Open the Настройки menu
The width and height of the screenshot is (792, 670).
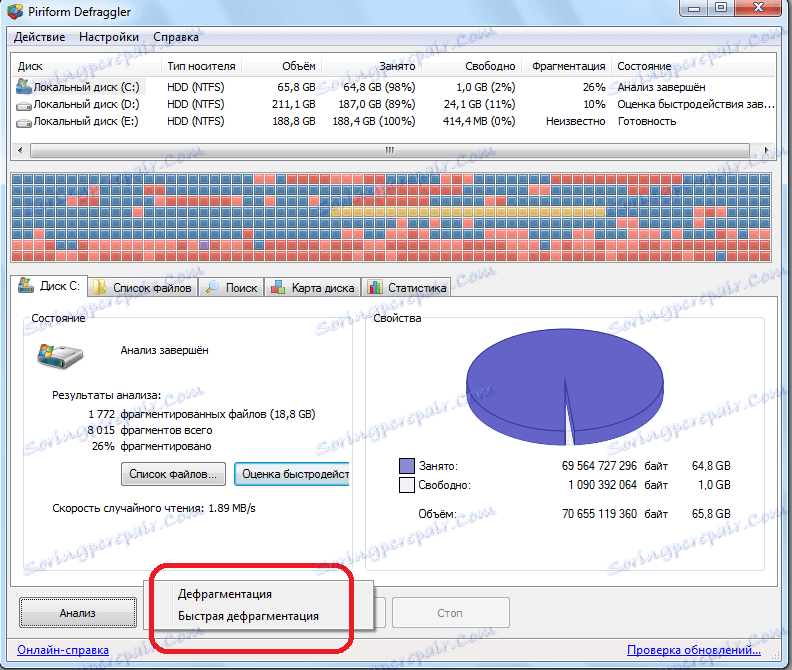coord(109,37)
